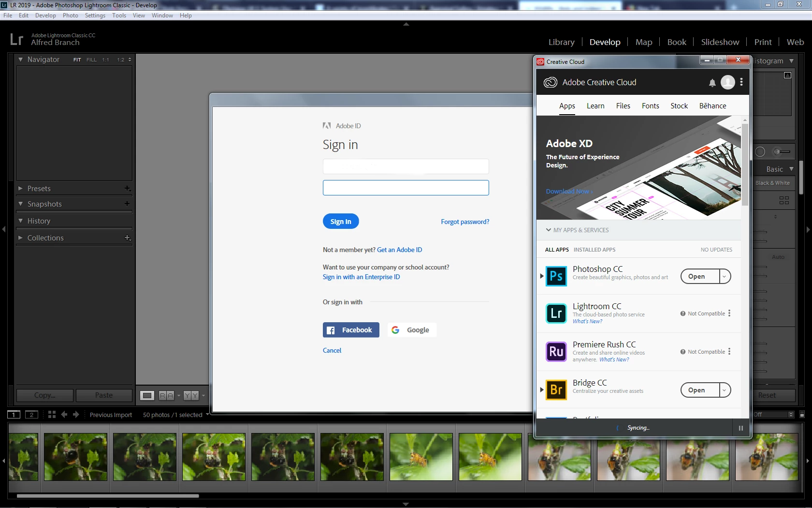Click the blue Sign In button

[341, 222]
